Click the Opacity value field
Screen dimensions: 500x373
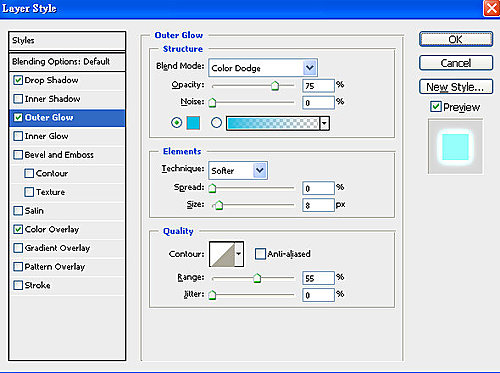[x=318, y=86]
